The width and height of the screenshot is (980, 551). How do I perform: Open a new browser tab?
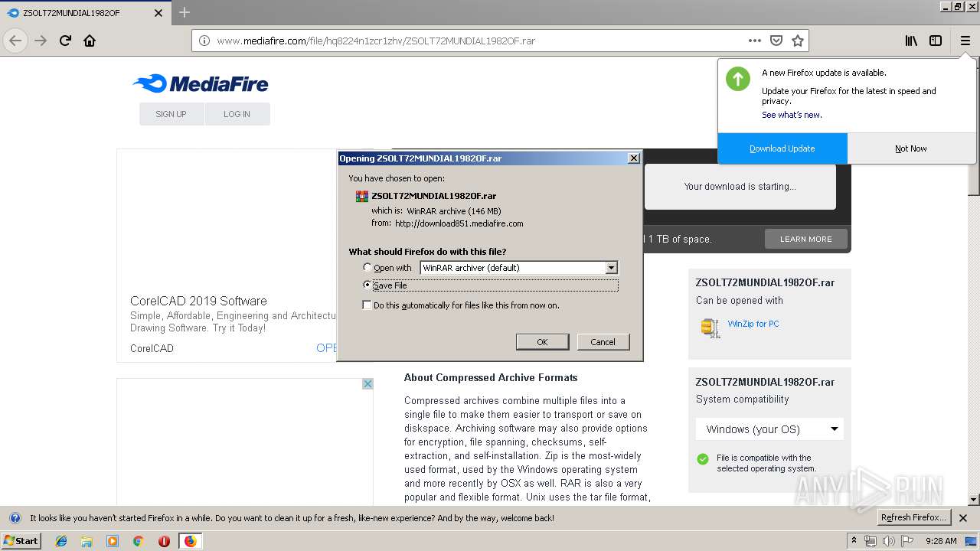click(x=184, y=12)
